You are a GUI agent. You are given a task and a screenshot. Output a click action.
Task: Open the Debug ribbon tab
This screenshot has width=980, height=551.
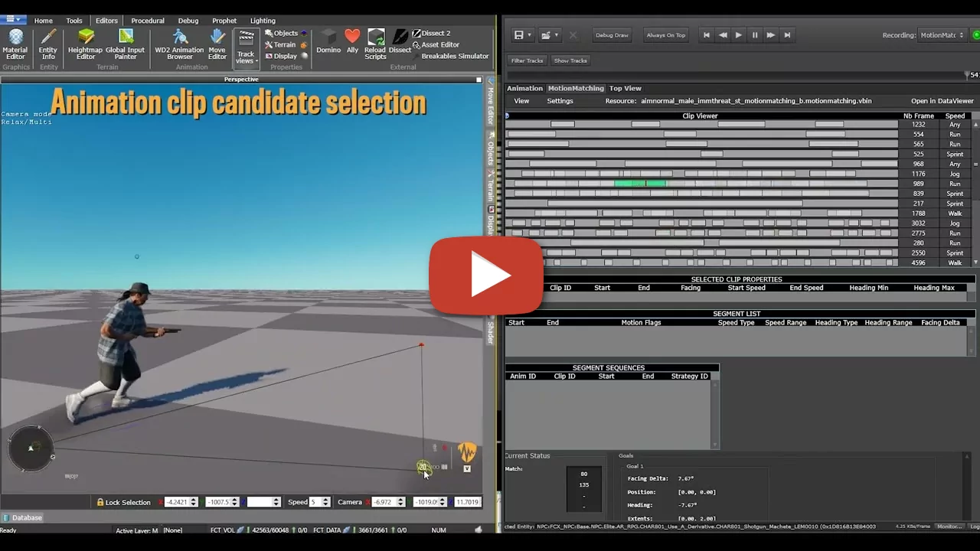point(188,21)
